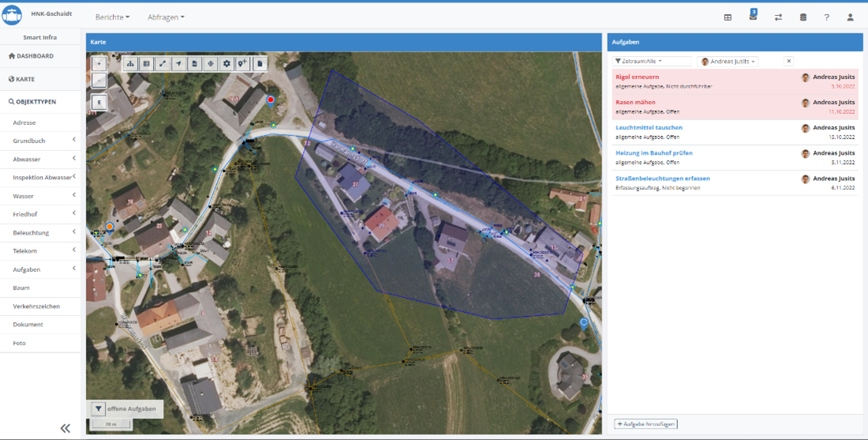Image resolution: width=868 pixels, height=440 pixels.
Task: Select the measure distance tool on the map
Action: 163,64
